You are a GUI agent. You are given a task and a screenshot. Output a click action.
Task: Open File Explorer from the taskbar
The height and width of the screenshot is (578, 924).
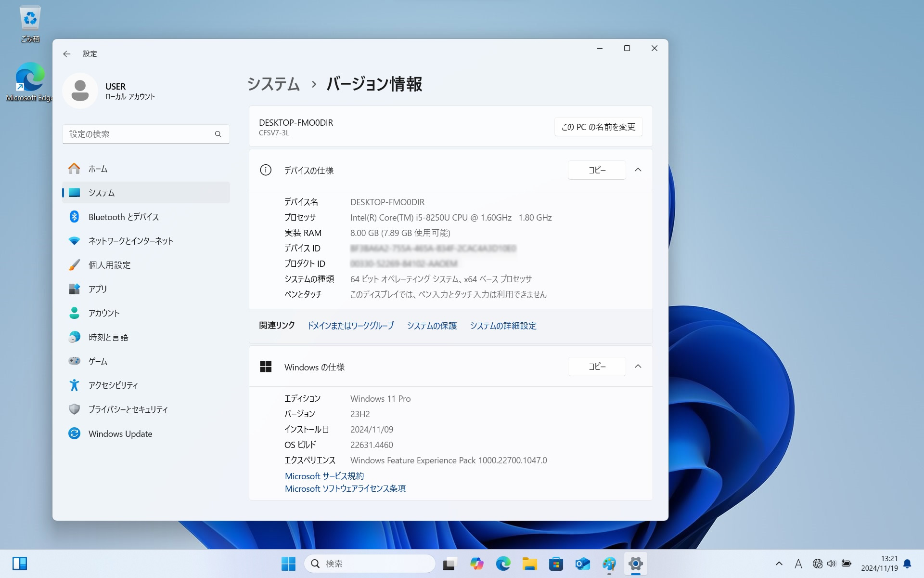coord(529,564)
